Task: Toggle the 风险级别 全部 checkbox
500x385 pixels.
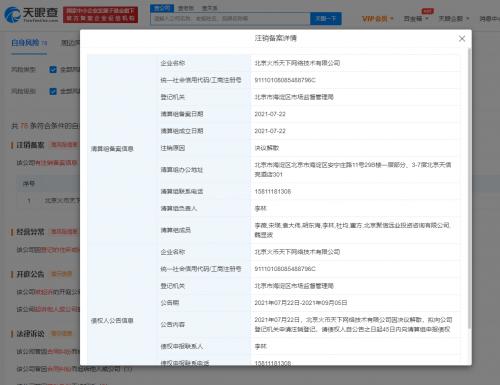Action: (x=53, y=91)
